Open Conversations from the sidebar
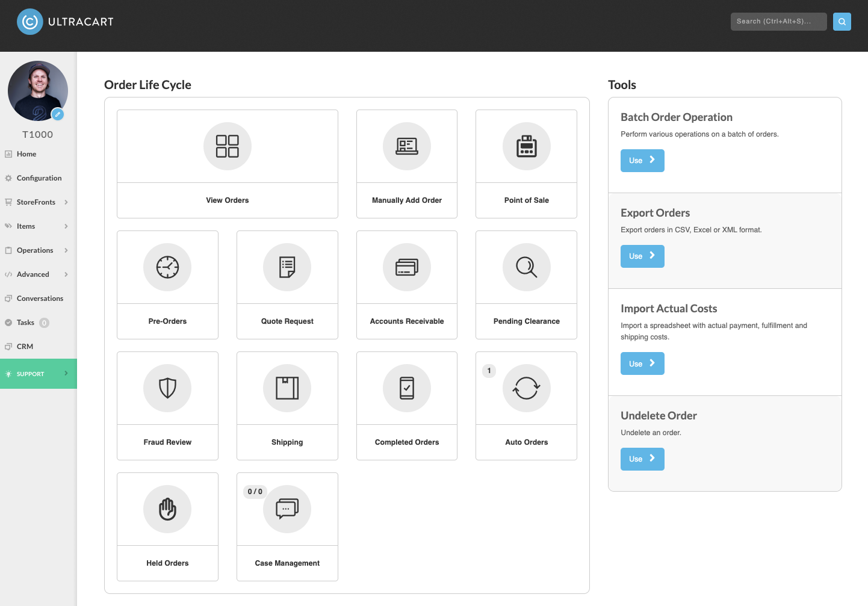Image resolution: width=868 pixels, height=606 pixels. (x=39, y=298)
